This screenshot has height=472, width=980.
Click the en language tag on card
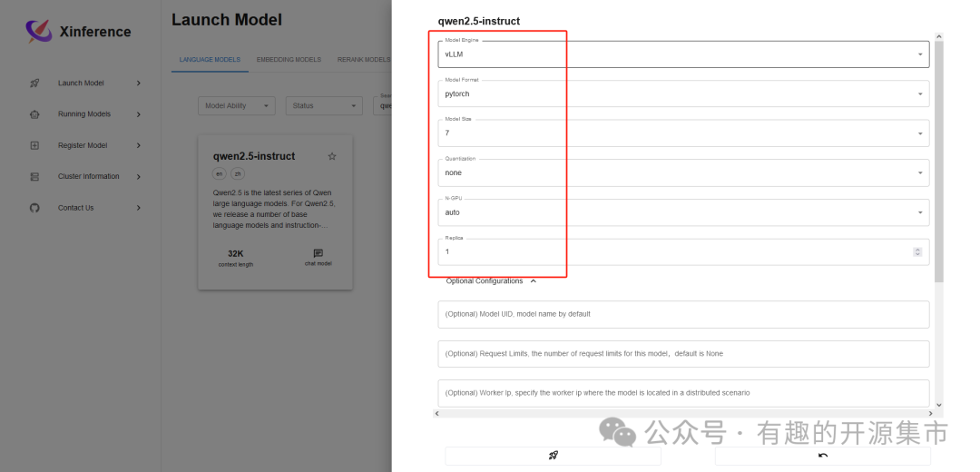click(220, 173)
